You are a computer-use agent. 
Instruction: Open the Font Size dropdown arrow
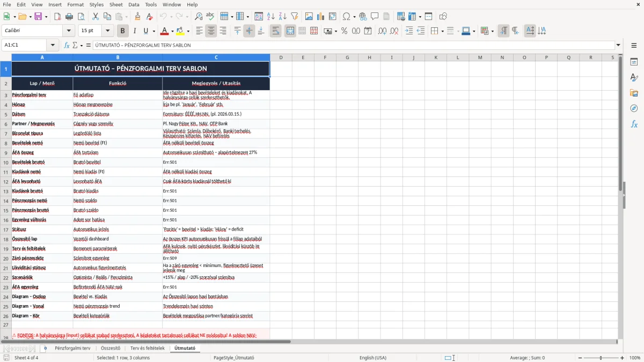tap(108, 31)
